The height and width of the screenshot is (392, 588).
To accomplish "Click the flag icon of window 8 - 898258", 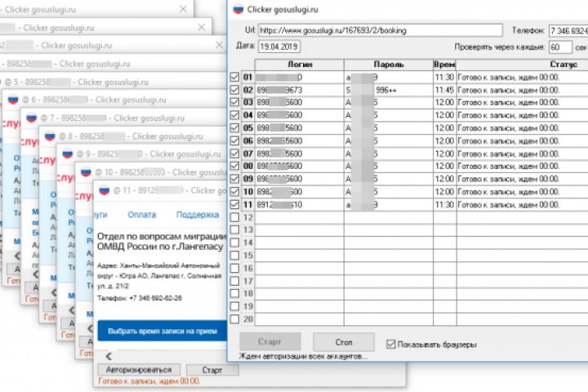I will point(50,136).
